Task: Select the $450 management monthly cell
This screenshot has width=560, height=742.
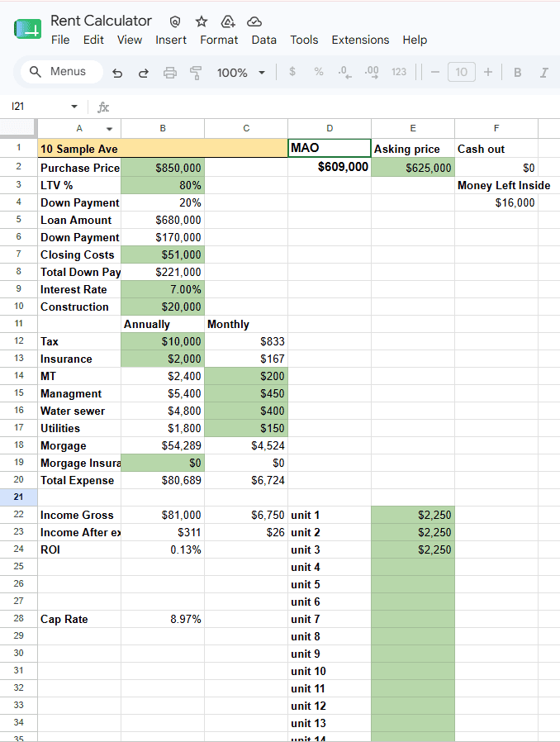Action: (x=246, y=393)
